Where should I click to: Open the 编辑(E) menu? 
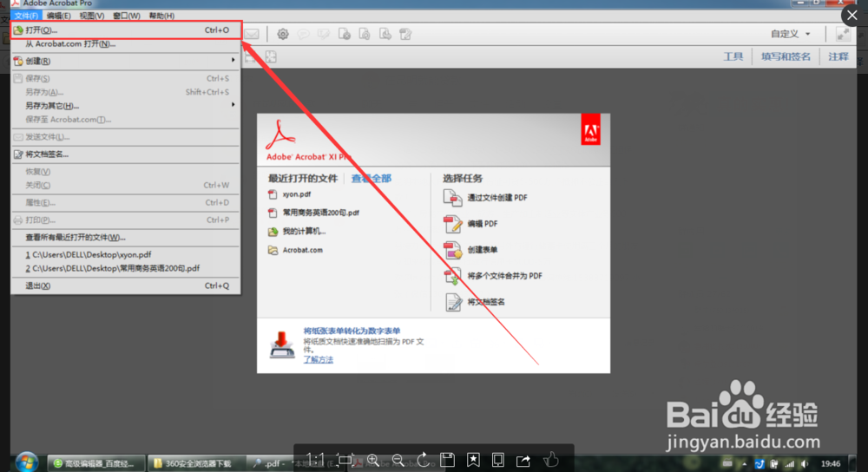pyautogui.click(x=59, y=16)
